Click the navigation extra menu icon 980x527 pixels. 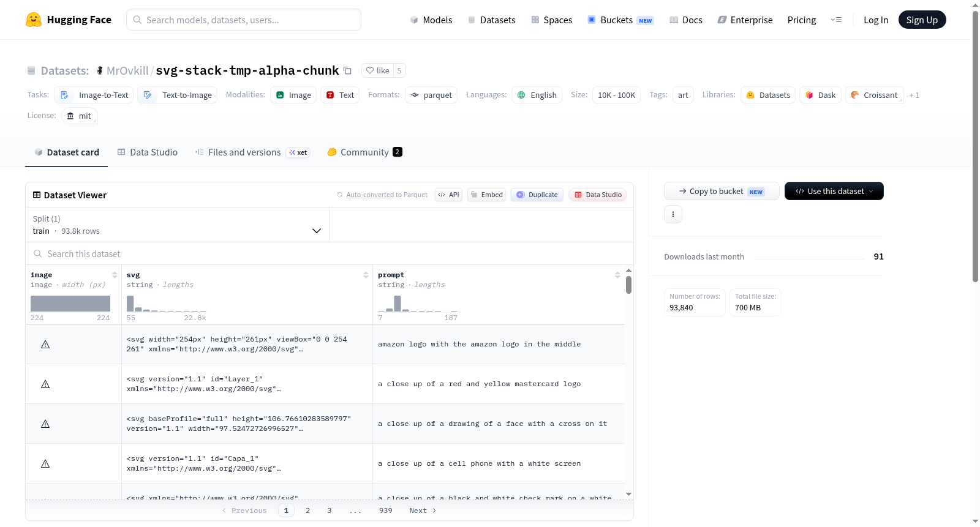pyautogui.click(x=836, y=20)
